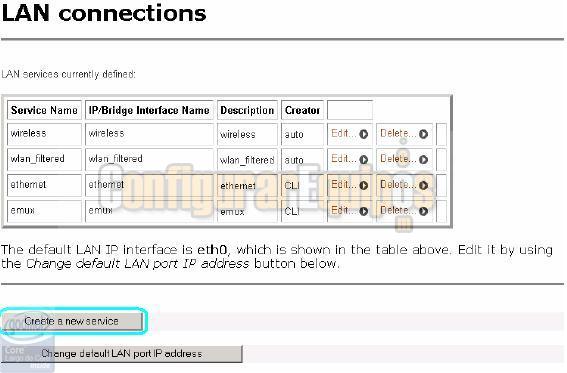Click the arrow icon beside Edit for ethernet

[x=363, y=185]
